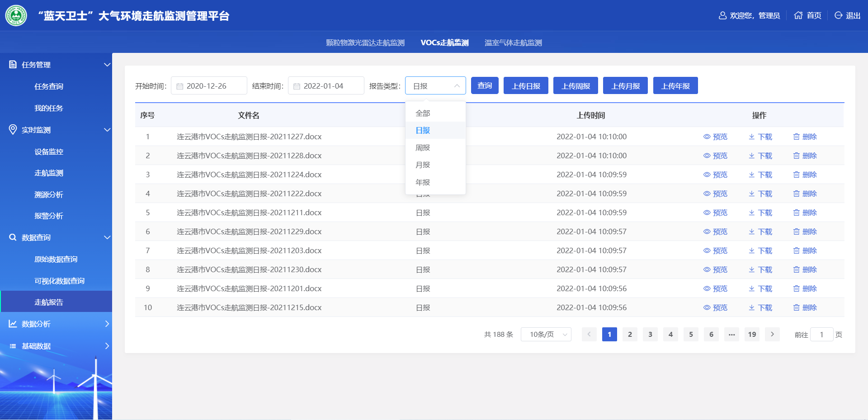Click the 前往 page number input box
The width and height of the screenshot is (868, 420).
pos(821,335)
